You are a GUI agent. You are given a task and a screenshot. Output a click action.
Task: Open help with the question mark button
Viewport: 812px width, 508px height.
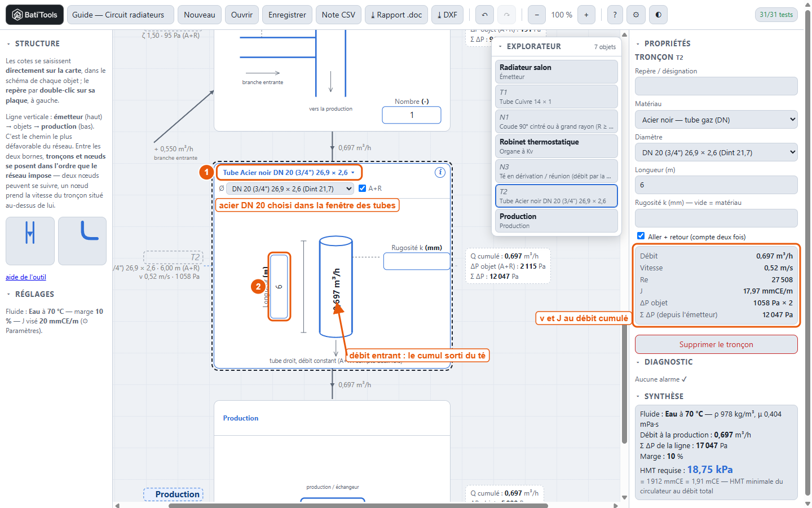tap(615, 15)
